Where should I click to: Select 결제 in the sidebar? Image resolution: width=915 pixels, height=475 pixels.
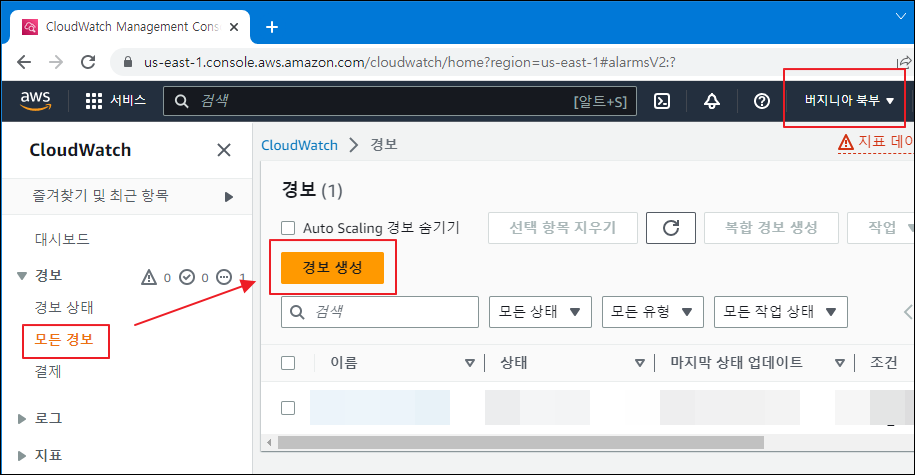click(48, 372)
